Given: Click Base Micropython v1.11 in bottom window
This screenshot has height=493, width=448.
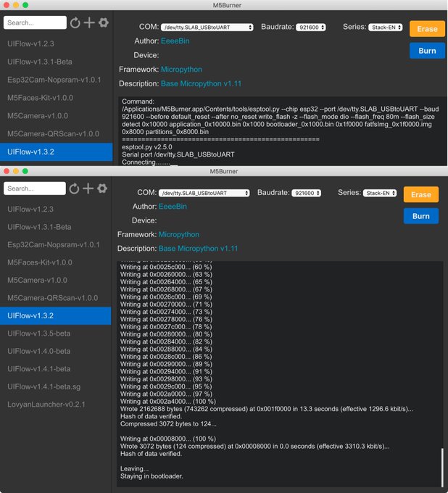Looking at the screenshot, I should tap(199, 249).
